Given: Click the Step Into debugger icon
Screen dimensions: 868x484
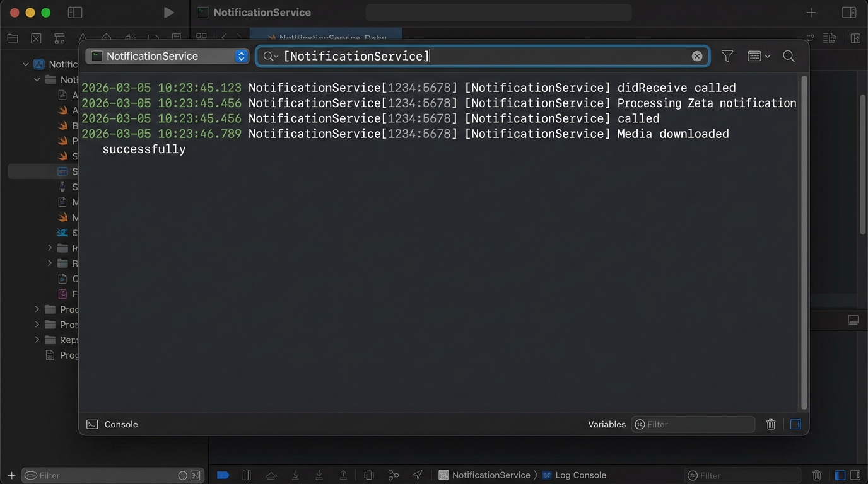Looking at the screenshot, I should (x=295, y=475).
